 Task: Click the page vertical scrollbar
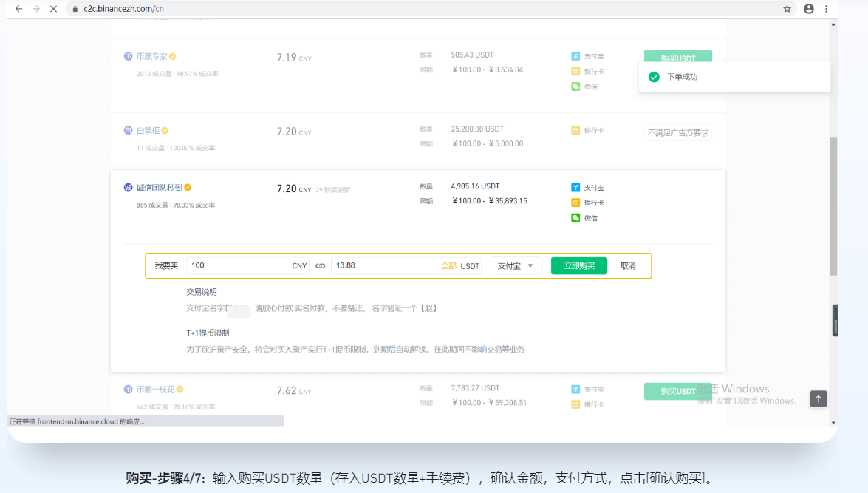click(x=833, y=207)
